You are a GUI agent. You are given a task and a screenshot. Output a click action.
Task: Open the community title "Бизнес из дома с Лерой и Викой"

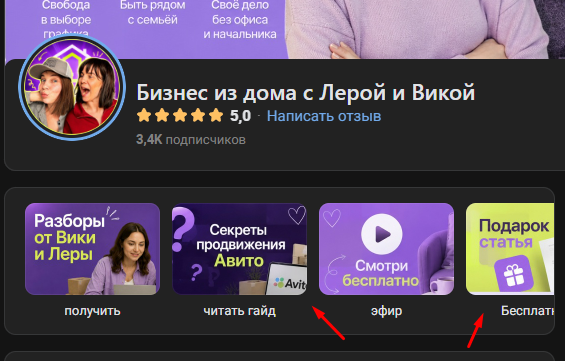point(306,92)
